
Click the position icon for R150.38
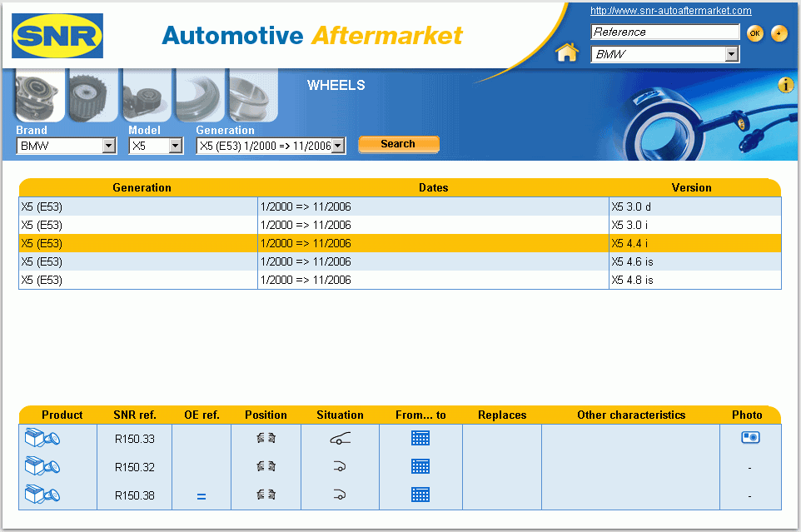click(x=266, y=495)
